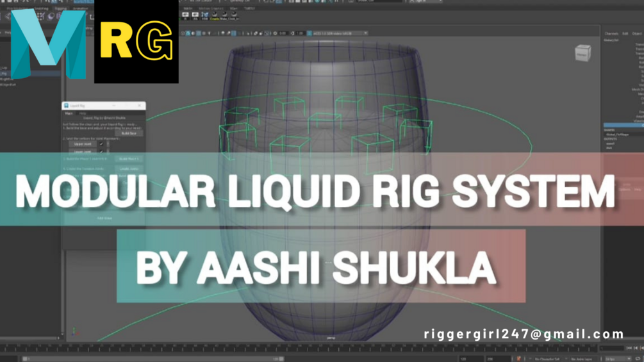The height and width of the screenshot is (362, 644).
Task: Click the Create Joints button
Action: point(129,169)
